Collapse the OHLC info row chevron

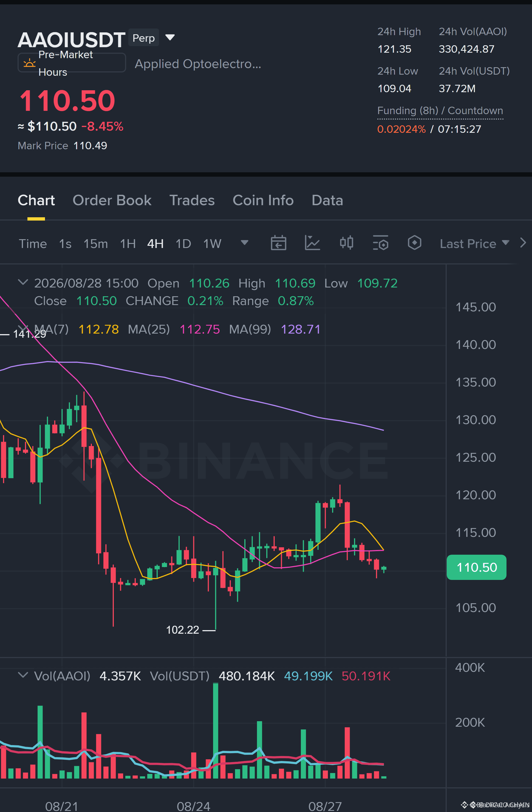point(23,282)
